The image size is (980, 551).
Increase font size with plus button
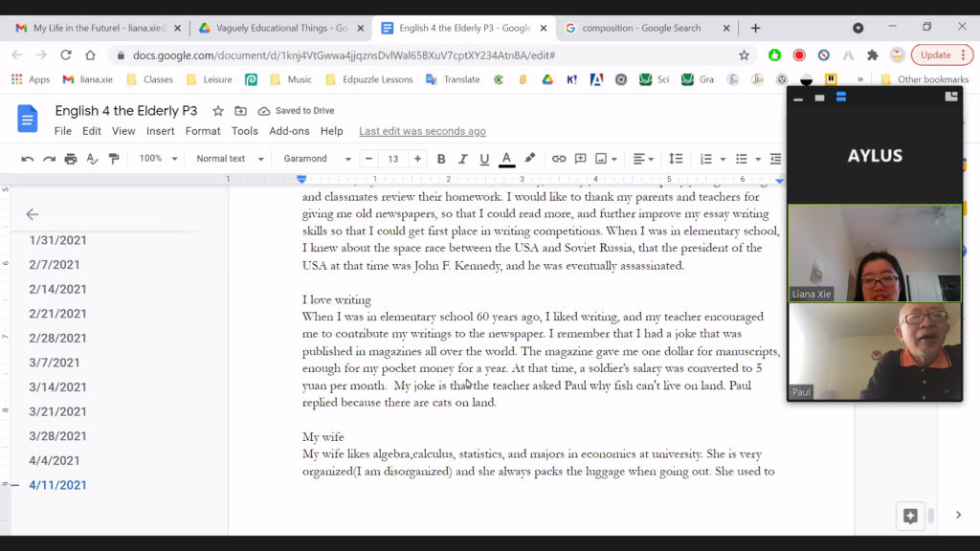pyautogui.click(x=417, y=159)
